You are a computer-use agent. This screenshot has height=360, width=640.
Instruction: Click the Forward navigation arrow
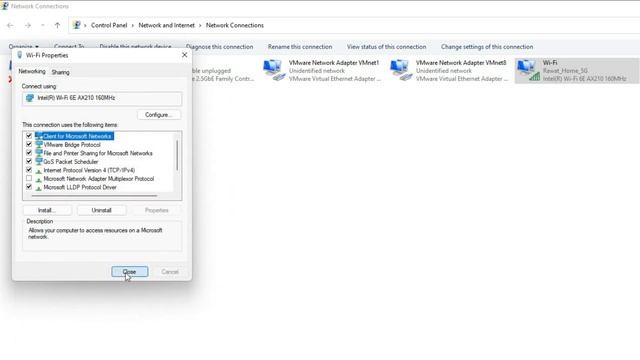(x=27, y=25)
